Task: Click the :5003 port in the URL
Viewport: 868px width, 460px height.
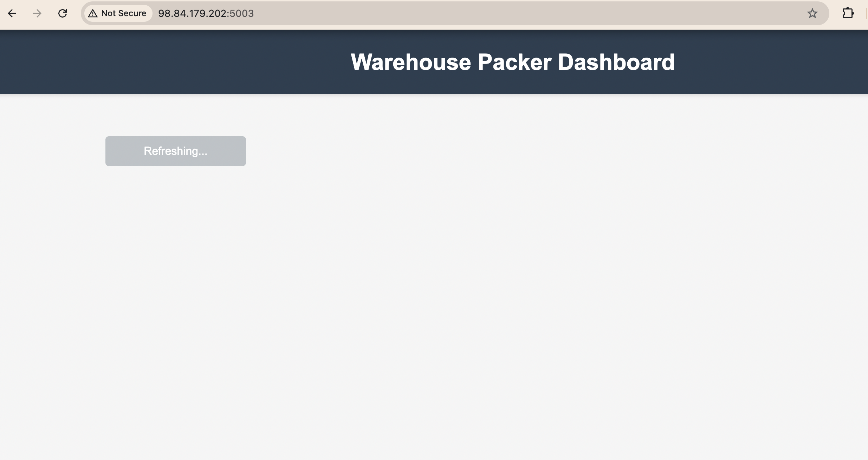Action: 241,13
